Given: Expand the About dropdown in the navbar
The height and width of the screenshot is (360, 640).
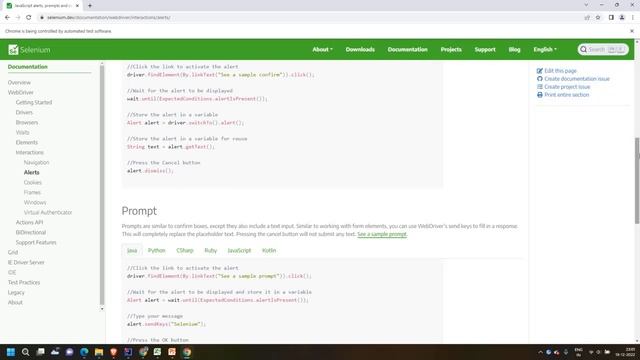Looking at the screenshot, I should click(x=322, y=49).
